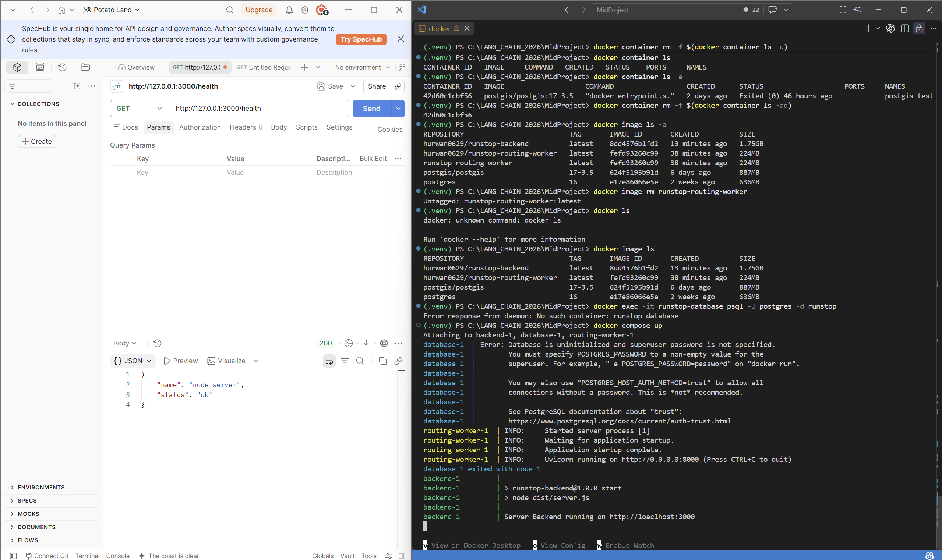Toggle the left sidebar from the status bar

coord(13,556)
